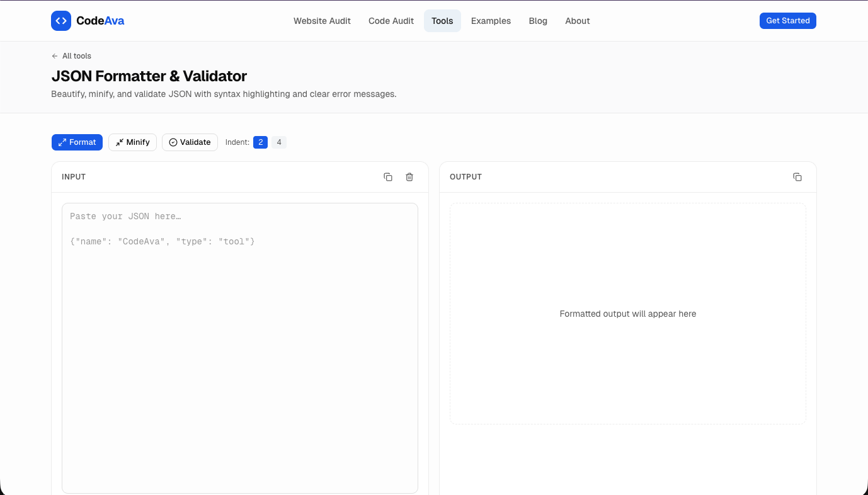Clear input using the trash icon
This screenshot has height=495, width=868.
point(409,177)
